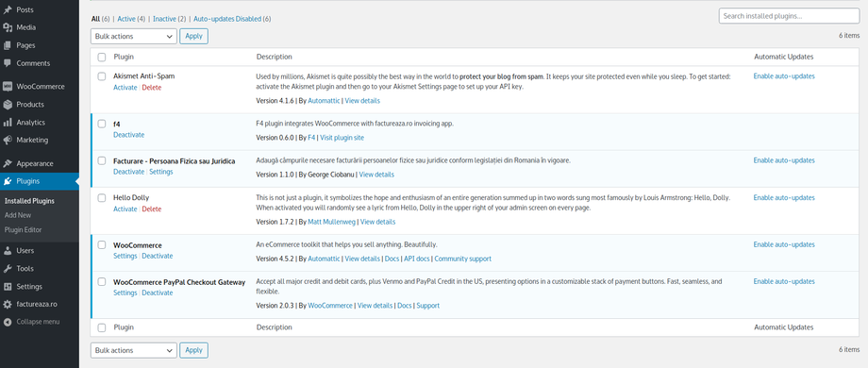Tick the select-all checkbox in table header
868x368 pixels.
(x=102, y=57)
